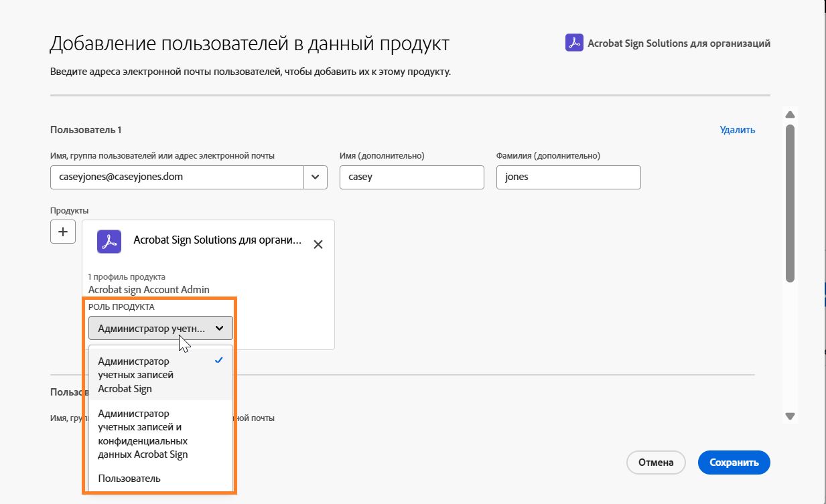This screenshot has height=504, width=826.
Task: Click the Acrobat Sign icon on the product card
Action: coord(109,241)
